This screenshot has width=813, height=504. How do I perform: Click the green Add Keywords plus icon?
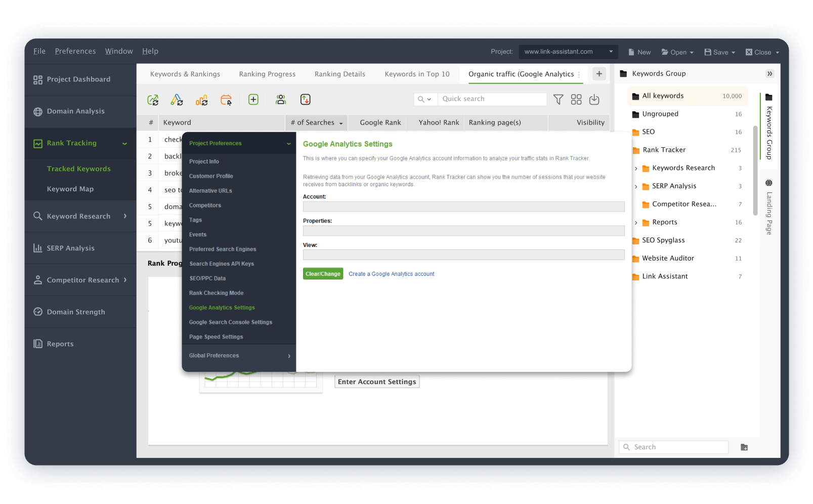coord(253,100)
